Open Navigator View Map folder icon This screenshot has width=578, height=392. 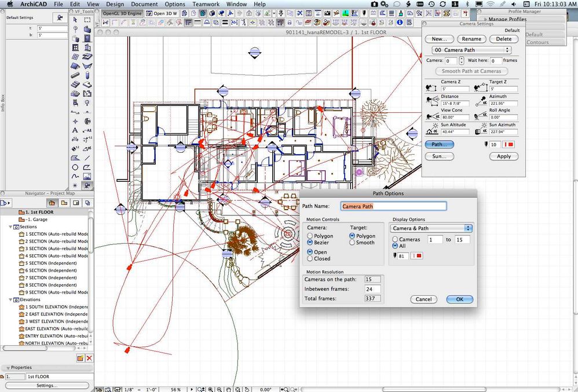64,203
